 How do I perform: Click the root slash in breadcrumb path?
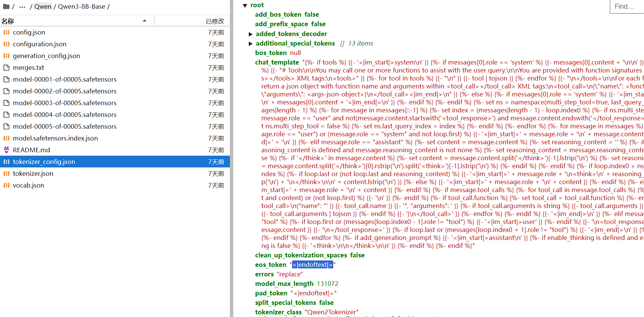[x=13, y=6]
